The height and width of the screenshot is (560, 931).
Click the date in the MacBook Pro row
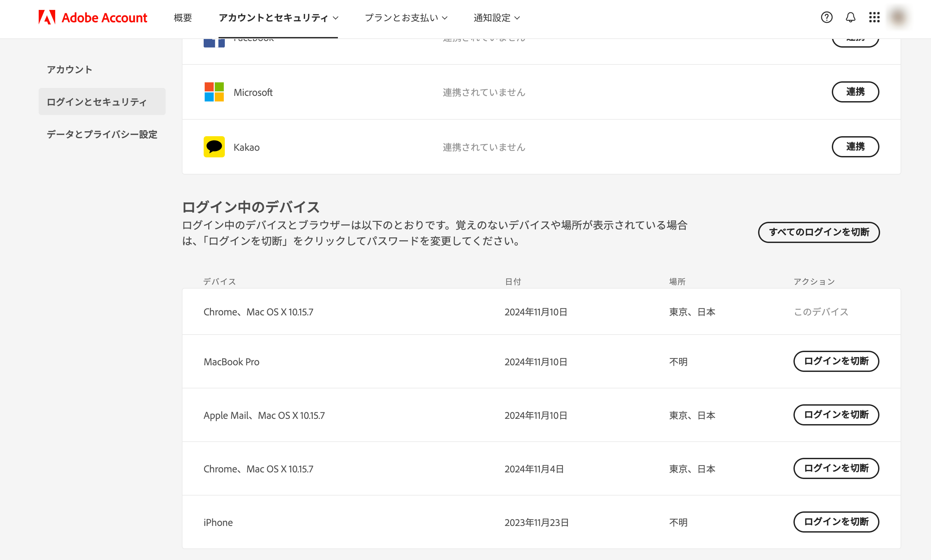(x=536, y=362)
